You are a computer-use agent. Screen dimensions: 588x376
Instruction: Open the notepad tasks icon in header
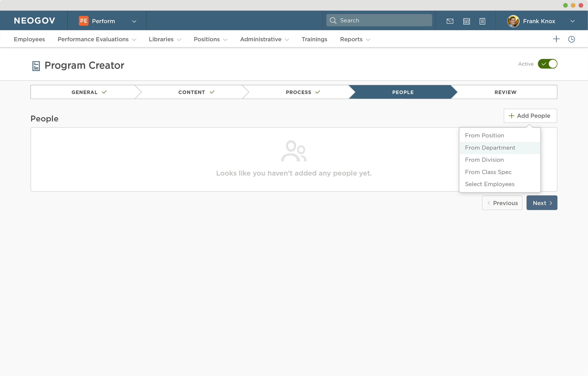click(x=482, y=21)
